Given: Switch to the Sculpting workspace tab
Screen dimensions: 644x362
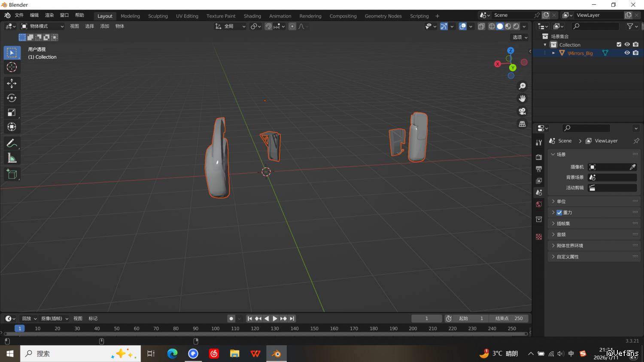Looking at the screenshot, I should click(158, 16).
